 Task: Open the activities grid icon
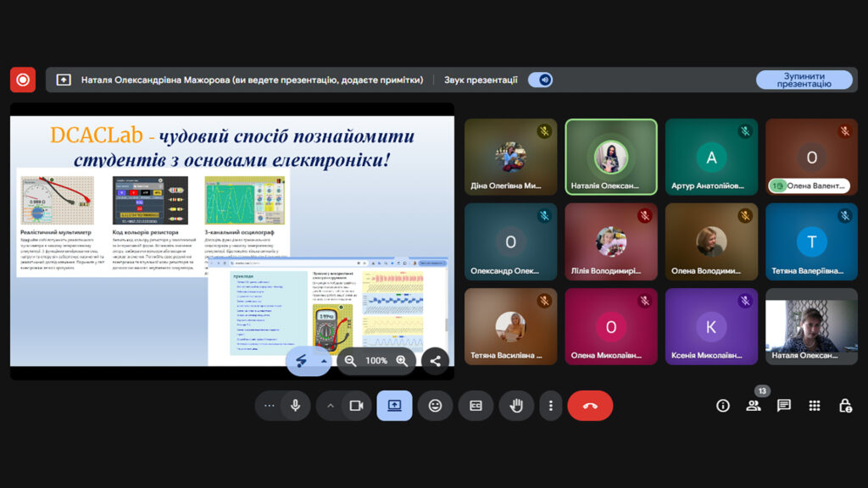click(x=815, y=406)
